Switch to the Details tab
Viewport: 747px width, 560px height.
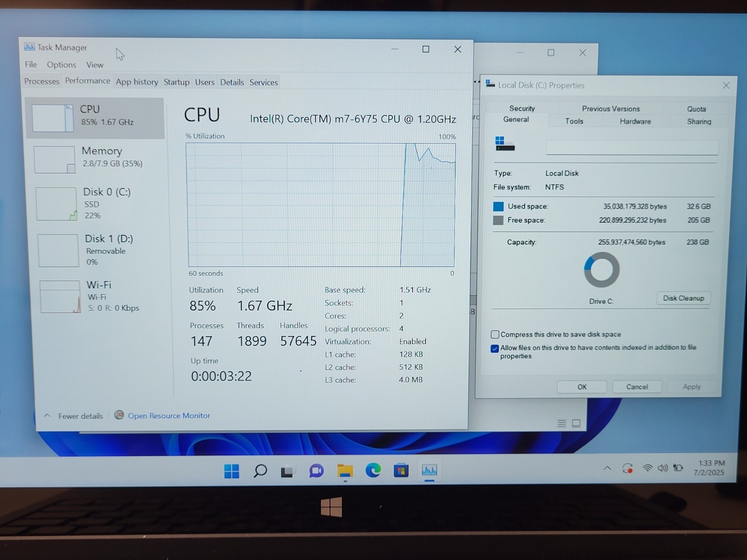coord(232,82)
